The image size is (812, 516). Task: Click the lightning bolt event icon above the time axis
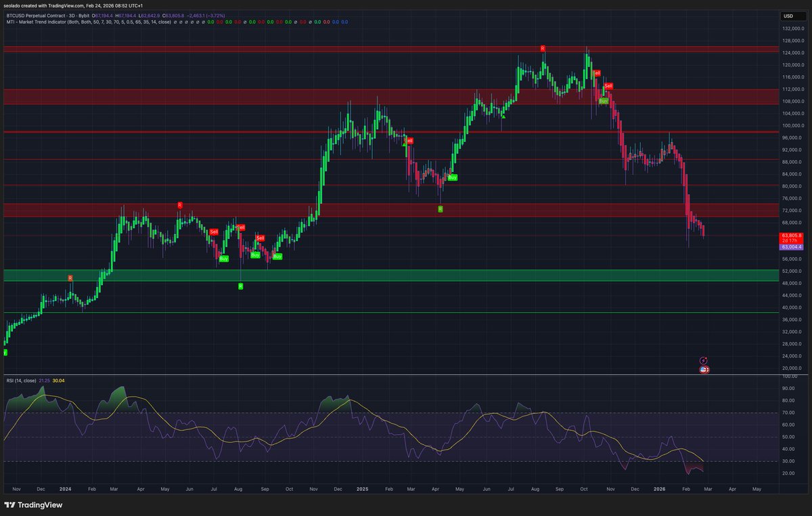[704, 360]
